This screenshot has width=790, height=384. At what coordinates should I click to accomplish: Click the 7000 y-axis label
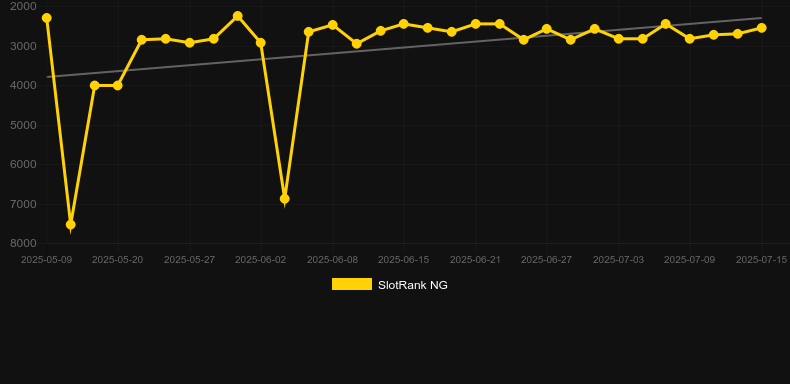(x=23, y=204)
